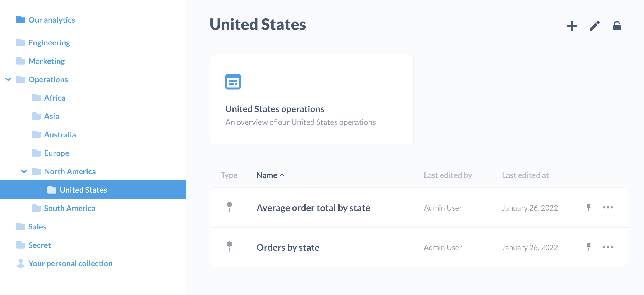Select the Europe collection in sidebar
Viewport: 644px width, 295px height.
[57, 153]
